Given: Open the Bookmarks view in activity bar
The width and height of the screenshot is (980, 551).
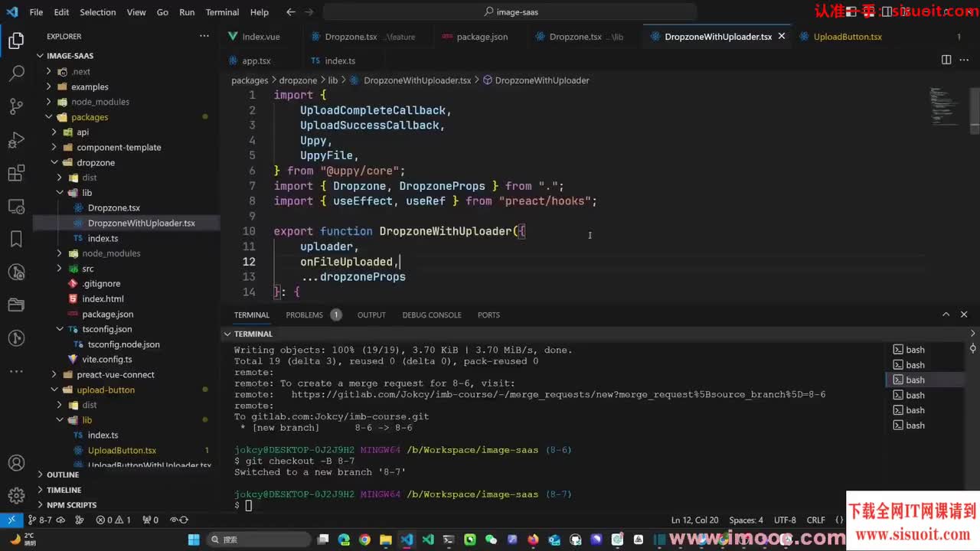Looking at the screenshot, I should click(16, 240).
